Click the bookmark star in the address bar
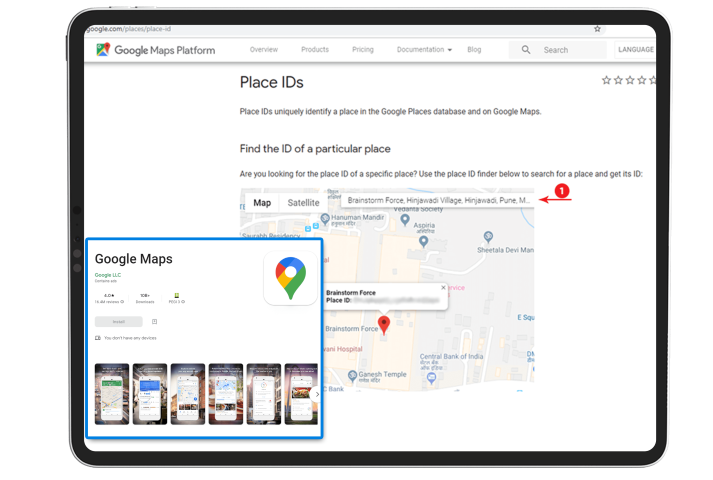Viewport: 713px width, 480px height. tap(597, 29)
